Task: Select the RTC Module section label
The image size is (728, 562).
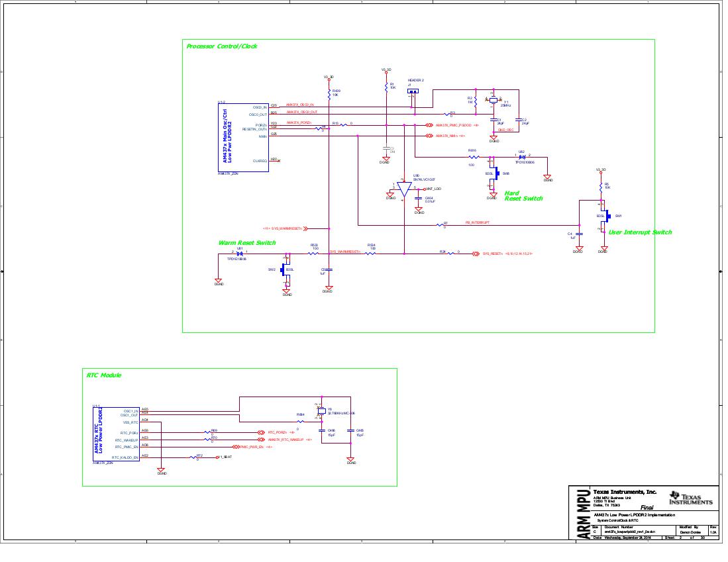Action: tap(102, 374)
